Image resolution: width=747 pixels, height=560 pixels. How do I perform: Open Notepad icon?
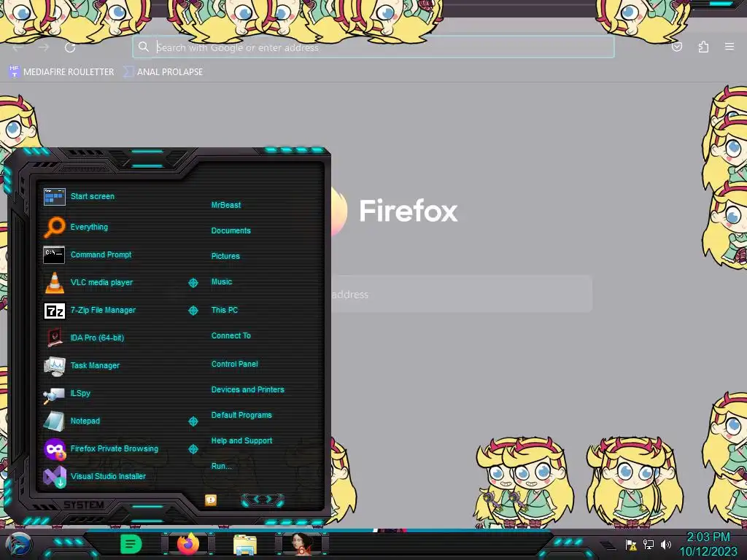pos(54,421)
